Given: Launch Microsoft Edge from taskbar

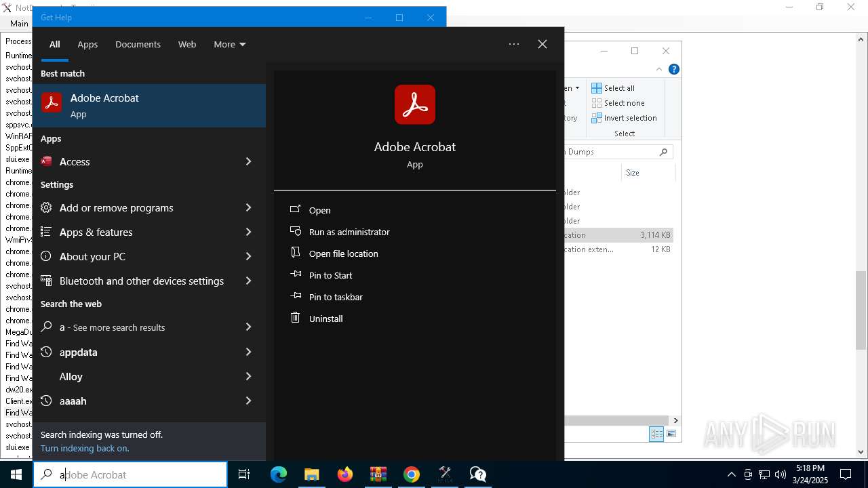Looking at the screenshot, I should (x=279, y=474).
